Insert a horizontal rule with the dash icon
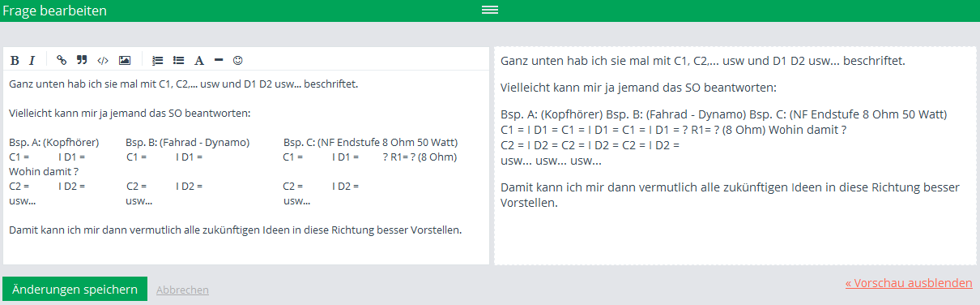 click(x=219, y=60)
